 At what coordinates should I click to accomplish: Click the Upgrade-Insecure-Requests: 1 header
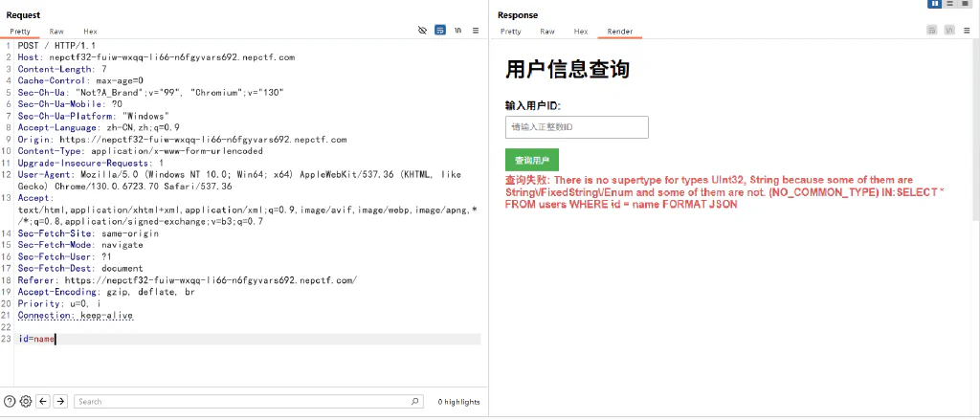coord(91,164)
